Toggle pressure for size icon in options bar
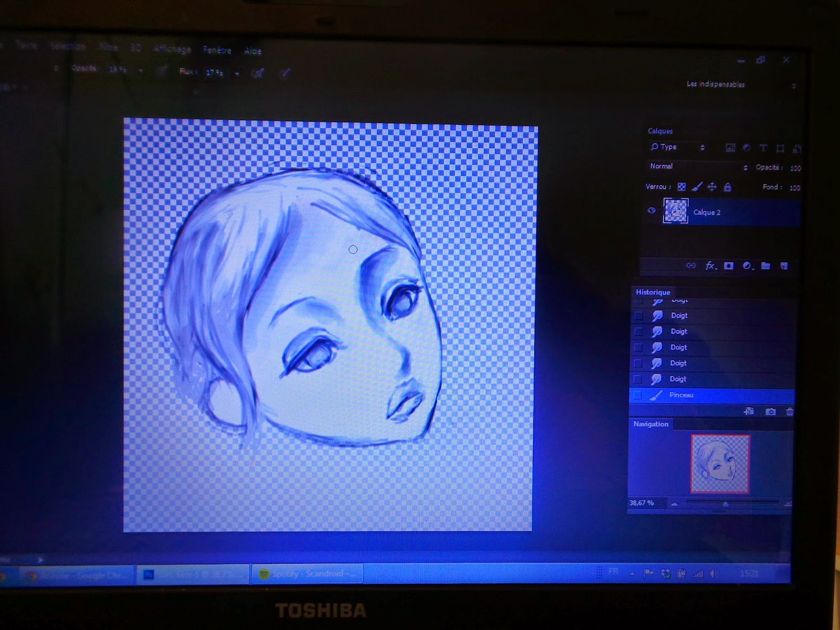The height and width of the screenshot is (630, 840). (285, 73)
